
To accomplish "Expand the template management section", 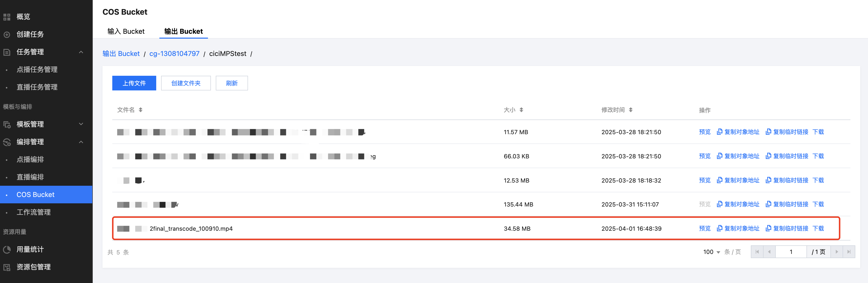I will coord(81,124).
